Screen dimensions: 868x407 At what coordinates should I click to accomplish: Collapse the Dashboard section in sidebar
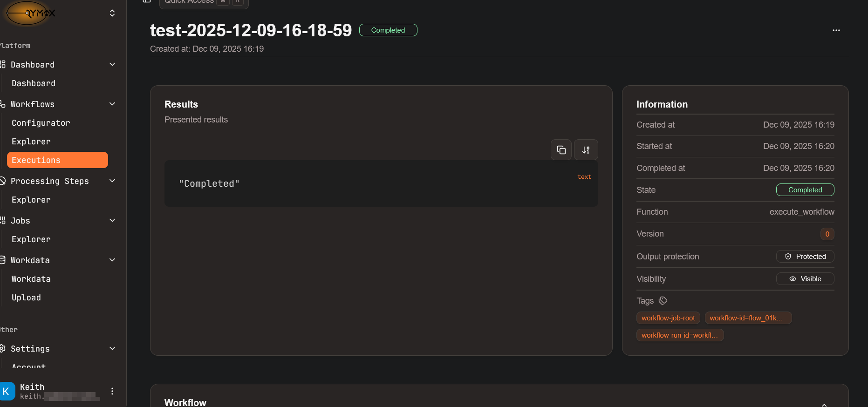112,64
